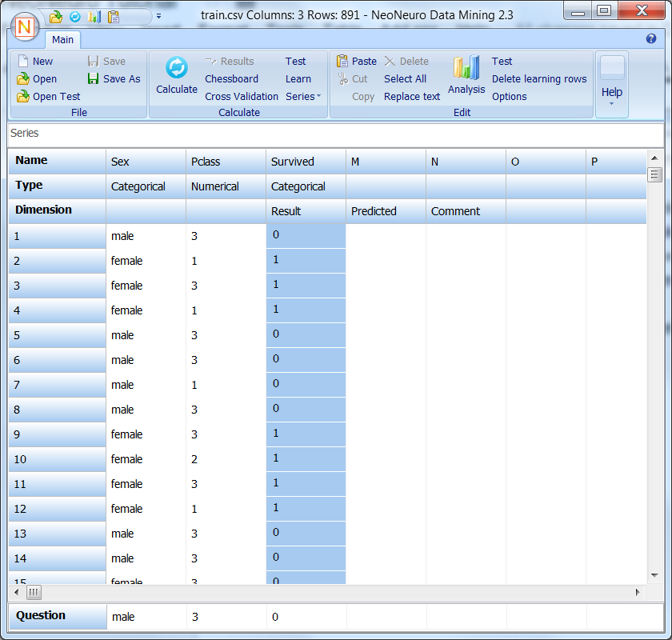Click the horizontal scrollbar thumb

click(x=34, y=593)
